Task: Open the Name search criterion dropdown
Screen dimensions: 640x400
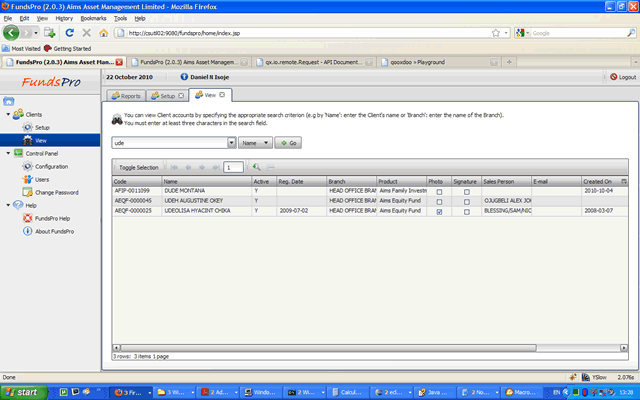Action: pyautogui.click(x=255, y=143)
